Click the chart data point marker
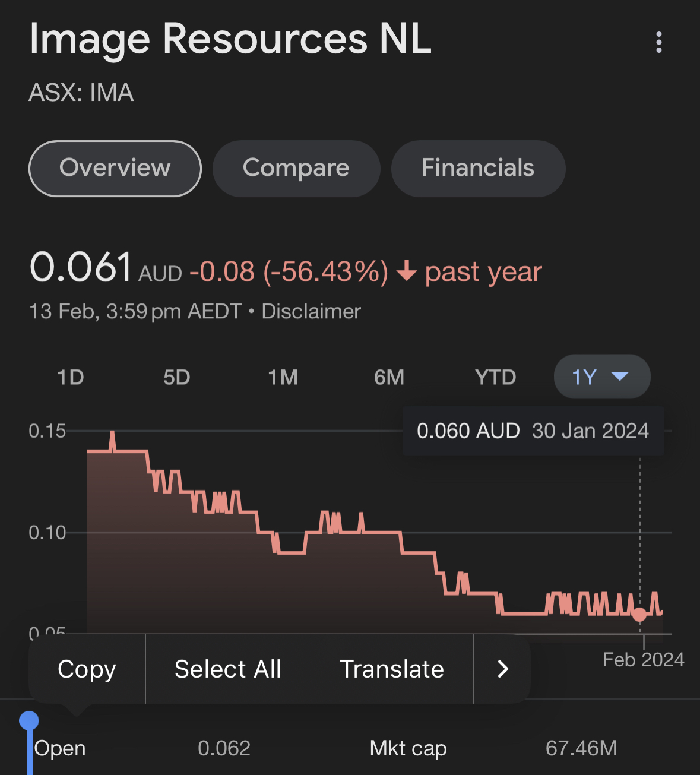The image size is (700, 775). pyautogui.click(x=639, y=615)
